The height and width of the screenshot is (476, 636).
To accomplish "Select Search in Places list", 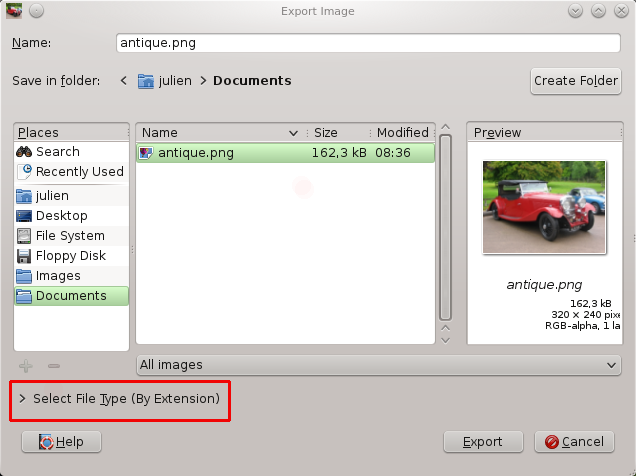I will (x=71, y=152).
